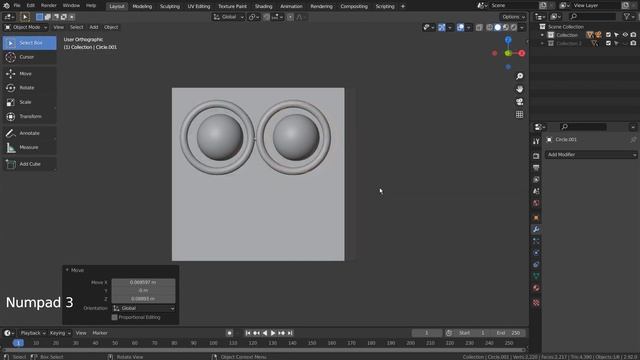
Task: Open the World properties tab
Action: point(536,203)
